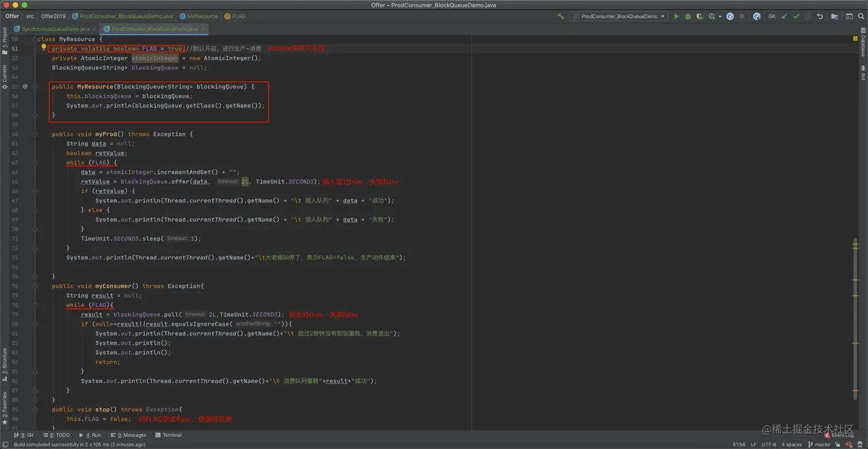Open the Run tool window tab
The height and width of the screenshot is (449, 868).
(90, 435)
